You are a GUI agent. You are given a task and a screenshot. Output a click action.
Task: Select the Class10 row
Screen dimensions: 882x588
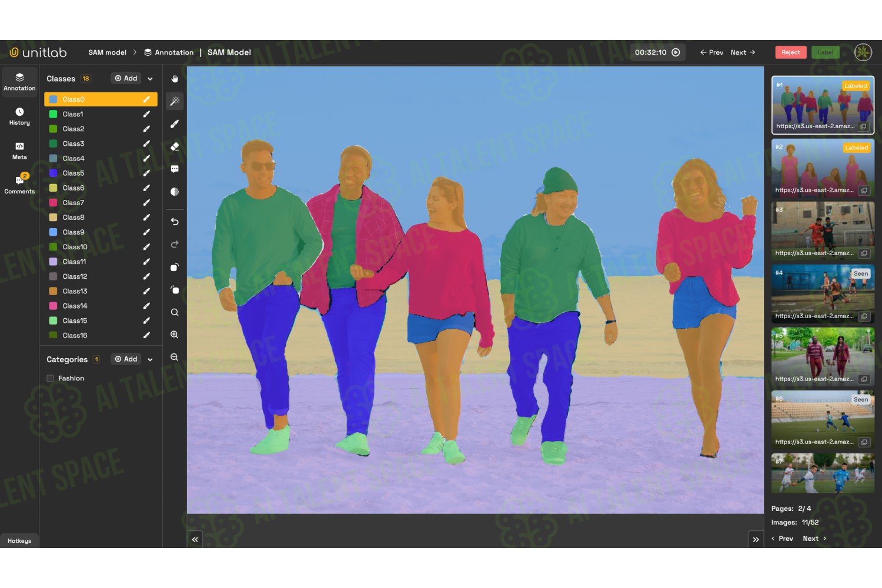coord(101,247)
